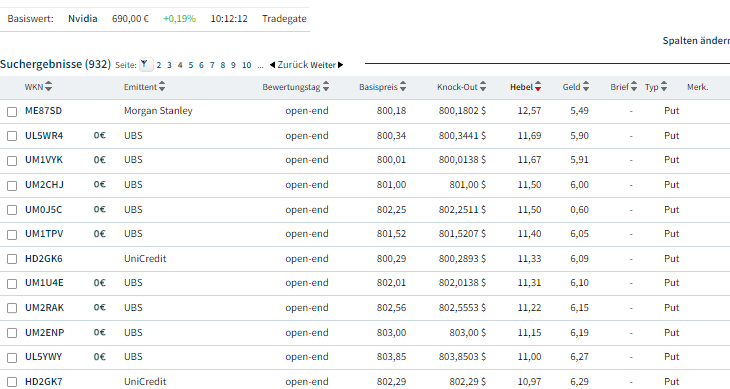
Task: Go to results page 5
Action: pyautogui.click(x=191, y=65)
